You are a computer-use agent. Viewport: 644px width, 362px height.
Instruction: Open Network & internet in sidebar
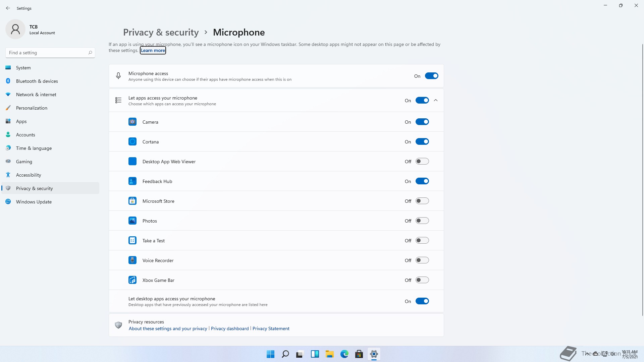click(50, 95)
